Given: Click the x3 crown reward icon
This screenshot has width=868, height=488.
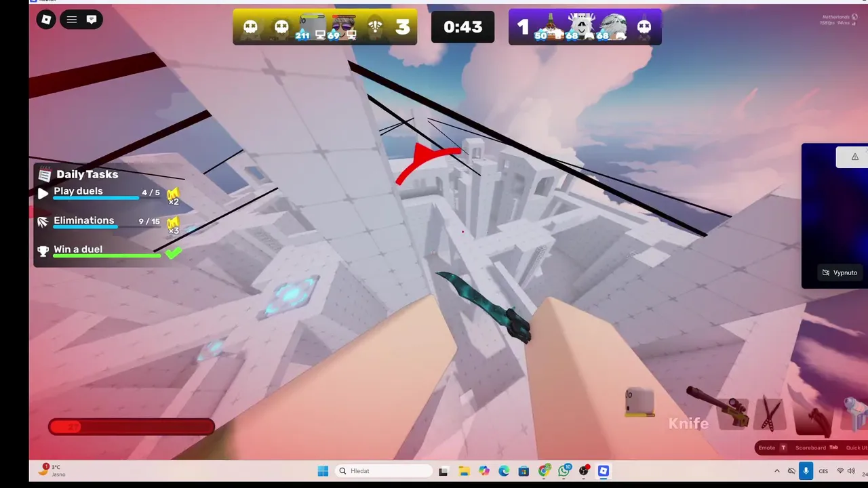Looking at the screenshot, I should [x=173, y=225].
